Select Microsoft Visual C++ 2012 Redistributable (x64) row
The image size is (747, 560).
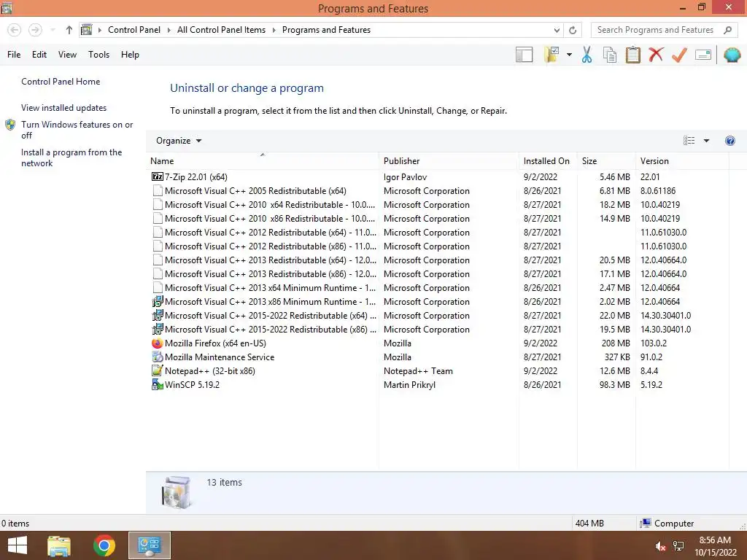click(438, 233)
